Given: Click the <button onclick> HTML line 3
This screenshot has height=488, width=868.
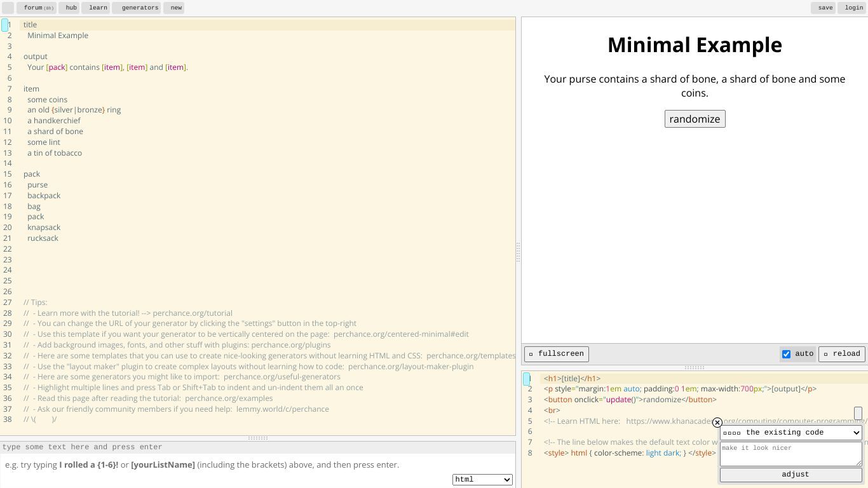Looking at the screenshot, I should pyautogui.click(x=630, y=400).
